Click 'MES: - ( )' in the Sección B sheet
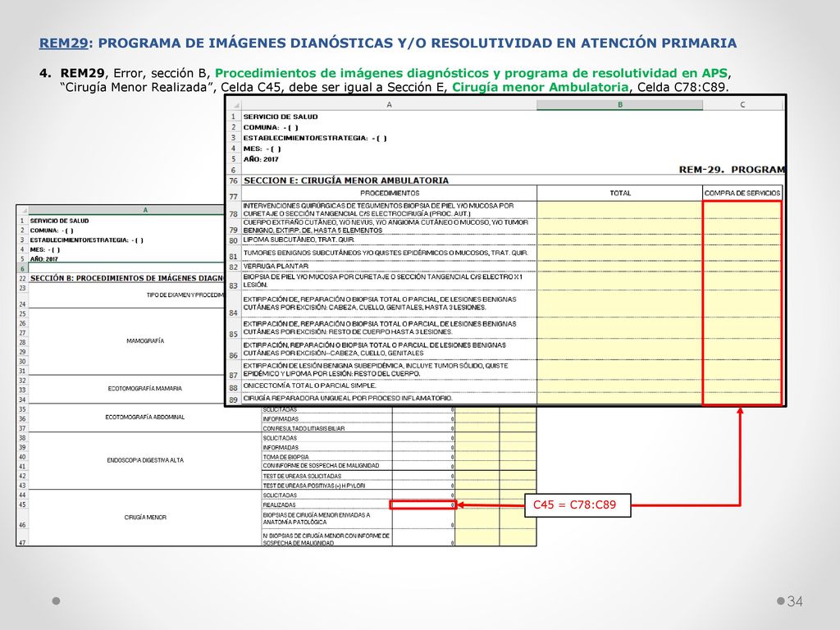 click(45, 249)
